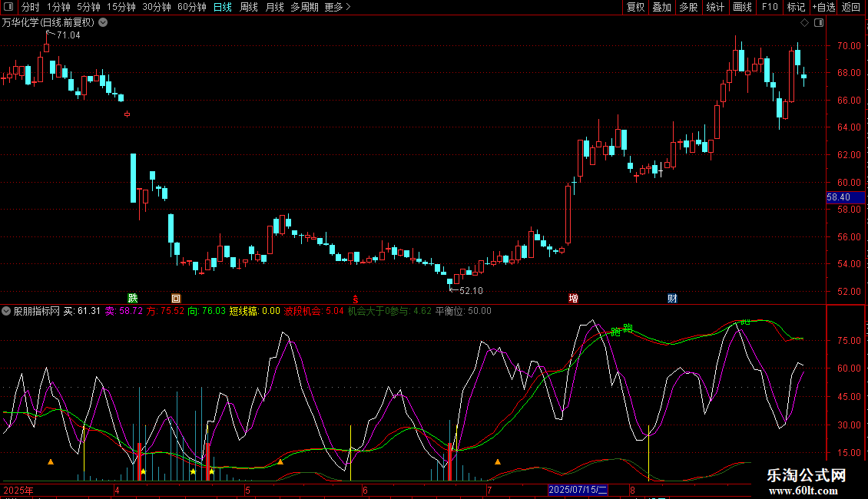The image size is (868, 499).
Task: Click the orange 回 event marker
Action: (x=176, y=298)
